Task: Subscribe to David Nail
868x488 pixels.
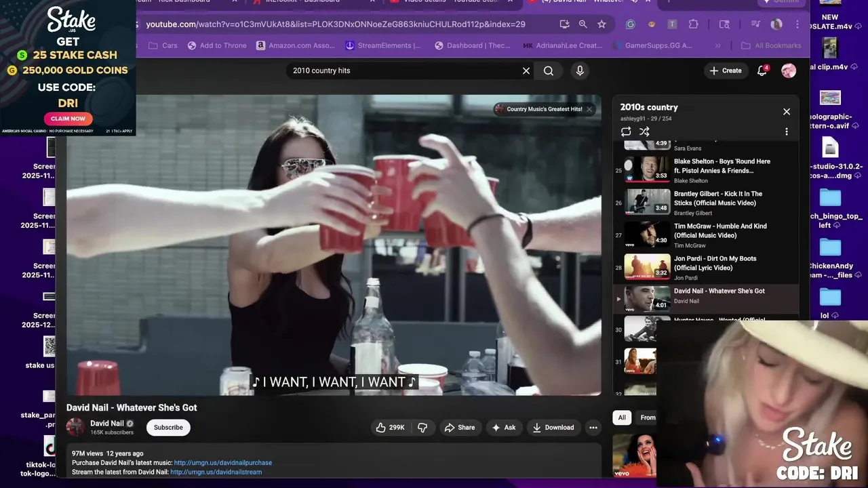Action: [168, 428]
